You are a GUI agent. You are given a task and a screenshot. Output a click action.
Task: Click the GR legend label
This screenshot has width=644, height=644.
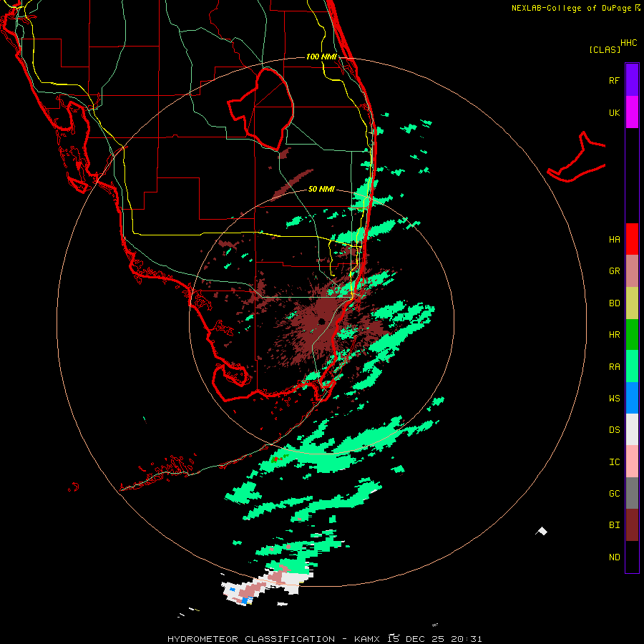[x=614, y=271]
